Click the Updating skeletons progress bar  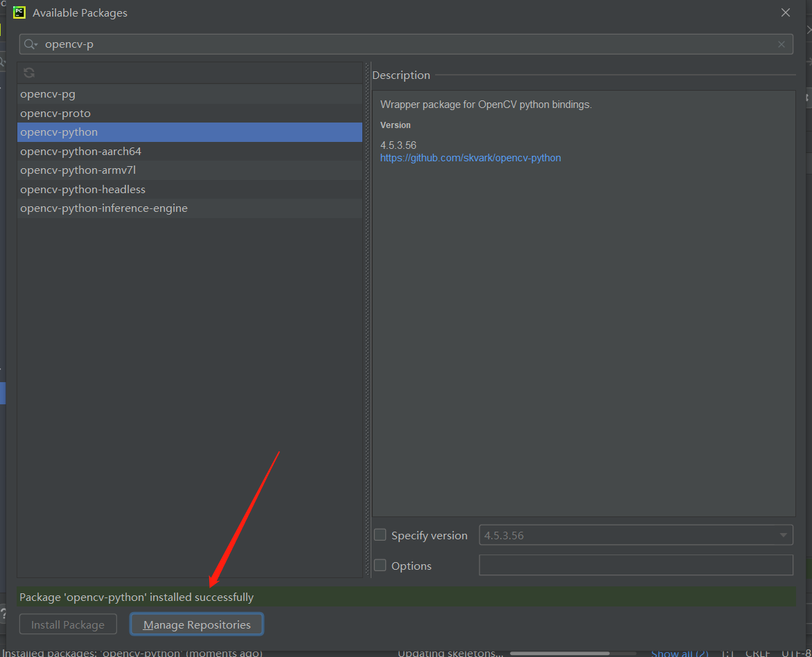point(573,654)
